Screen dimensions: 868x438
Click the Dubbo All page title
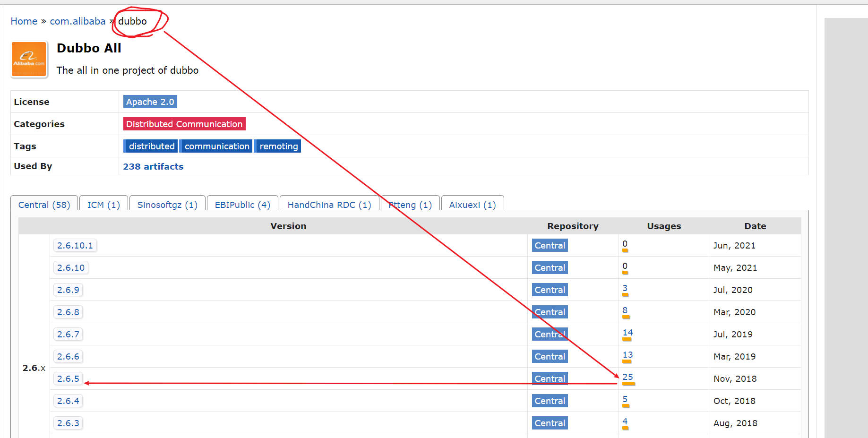89,48
